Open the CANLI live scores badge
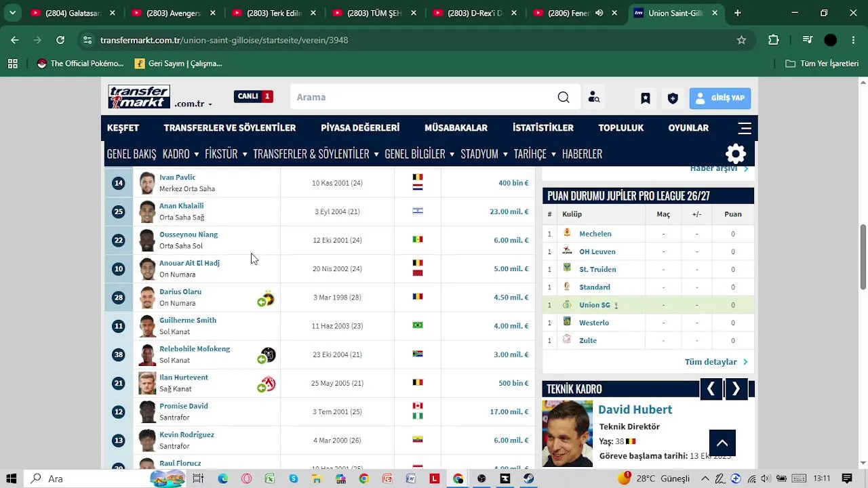The width and height of the screenshot is (868, 488). click(254, 96)
